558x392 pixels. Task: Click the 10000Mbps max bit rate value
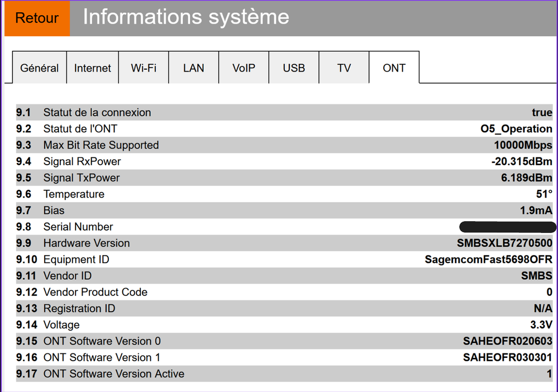point(523,145)
